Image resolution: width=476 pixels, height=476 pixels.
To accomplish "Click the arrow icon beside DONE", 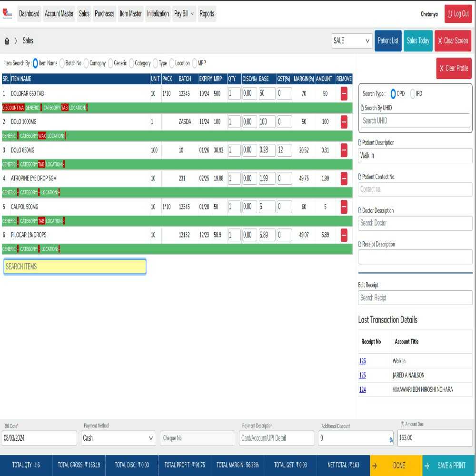I will [376, 466].
